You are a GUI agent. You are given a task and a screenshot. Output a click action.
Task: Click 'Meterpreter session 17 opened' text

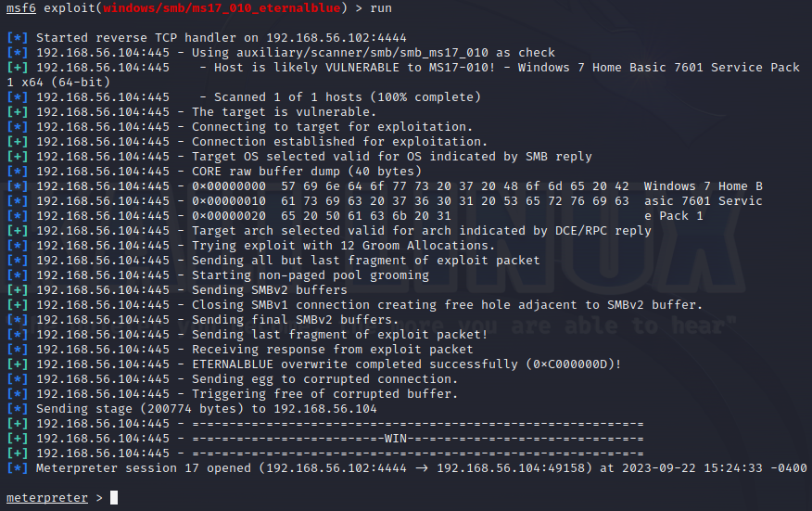pos(144,468)
